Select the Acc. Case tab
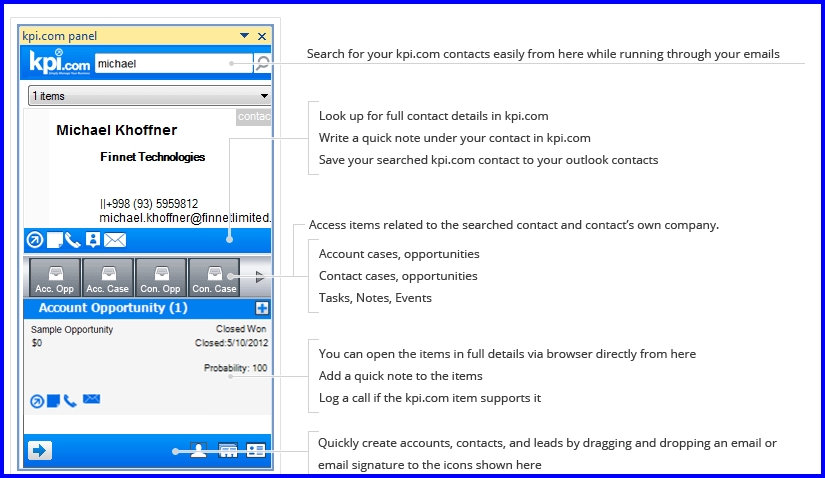This screenshot has width=825, height=478. coord(107,277)
